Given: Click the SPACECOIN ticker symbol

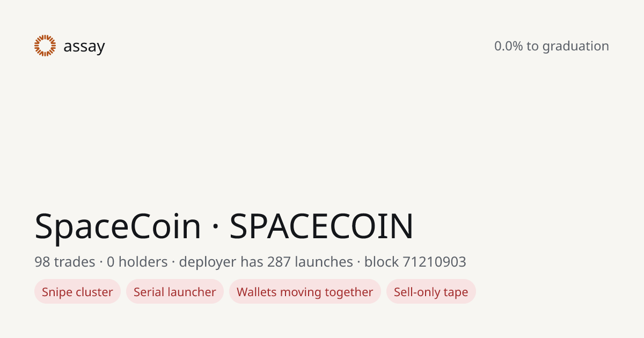Looking at the screenshot, I should [x=321, y=226].
